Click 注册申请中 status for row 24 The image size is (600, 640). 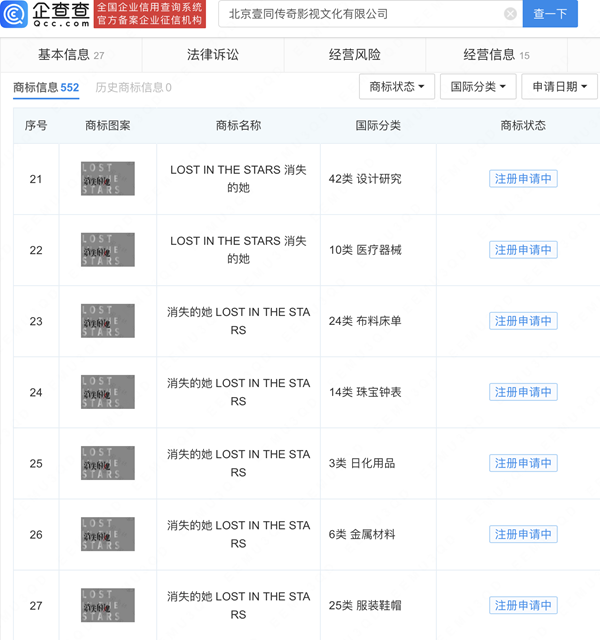523,392
